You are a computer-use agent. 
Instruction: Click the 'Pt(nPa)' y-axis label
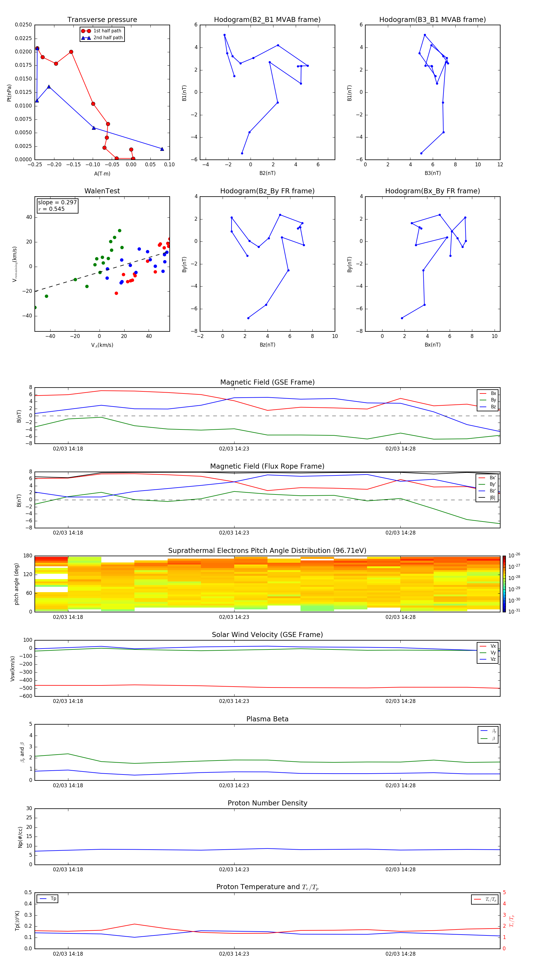9,93
